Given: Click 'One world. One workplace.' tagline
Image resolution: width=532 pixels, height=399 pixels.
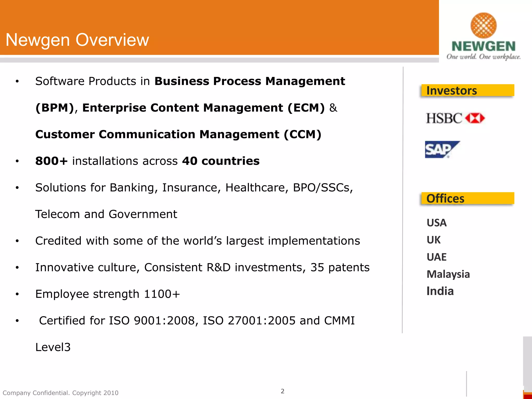Looking at the screenshot, I should tap(483, 57).
